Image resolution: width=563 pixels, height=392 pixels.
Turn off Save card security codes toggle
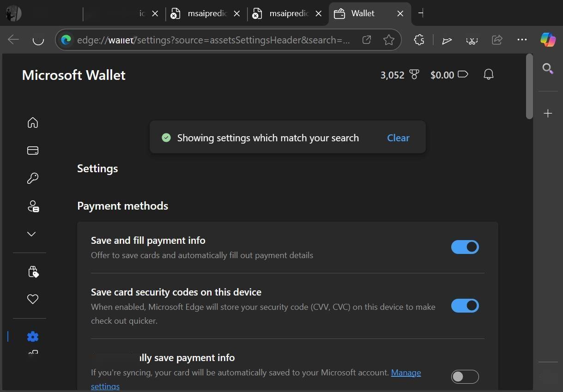pos(465,306)
